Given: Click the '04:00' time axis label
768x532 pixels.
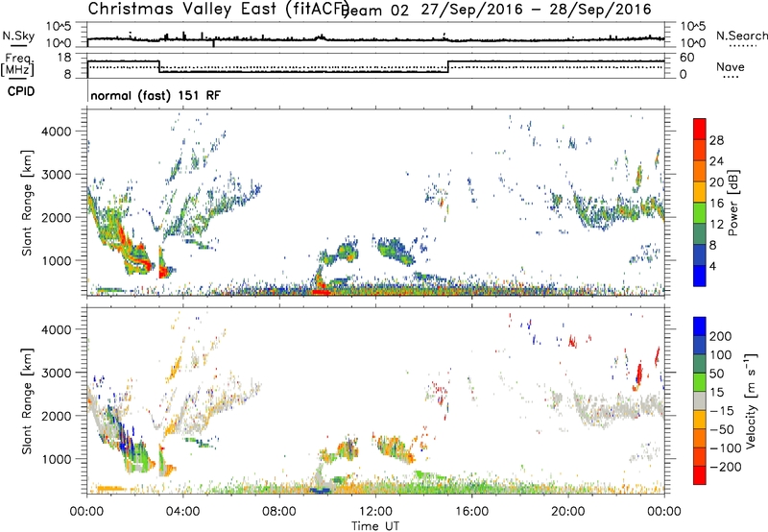Looking at the screenshot, I should (182, 512).
